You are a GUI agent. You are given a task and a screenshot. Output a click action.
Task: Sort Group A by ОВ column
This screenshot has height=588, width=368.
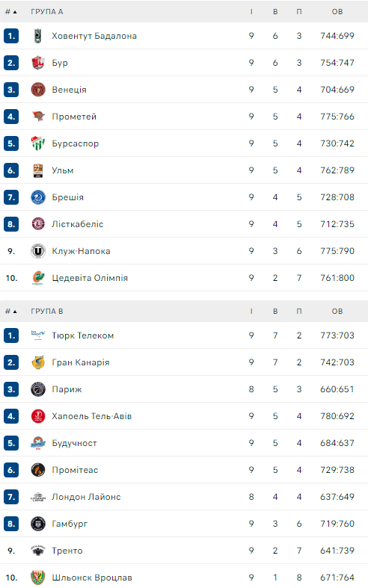click(337, 12)
